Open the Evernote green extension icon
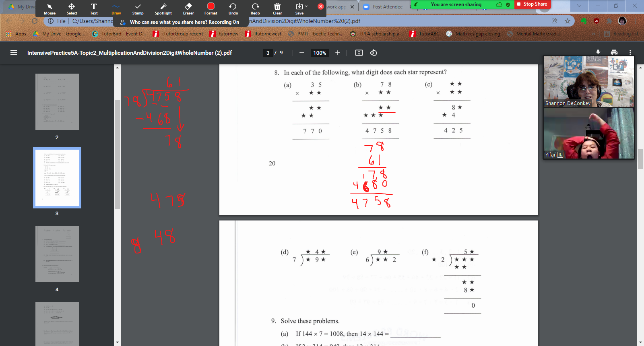This screenshot has width=644, height=346. 584,21
